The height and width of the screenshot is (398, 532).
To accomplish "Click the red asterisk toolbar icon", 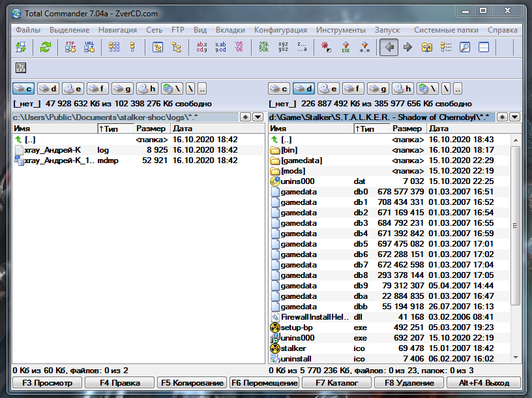I will point(326,47).
